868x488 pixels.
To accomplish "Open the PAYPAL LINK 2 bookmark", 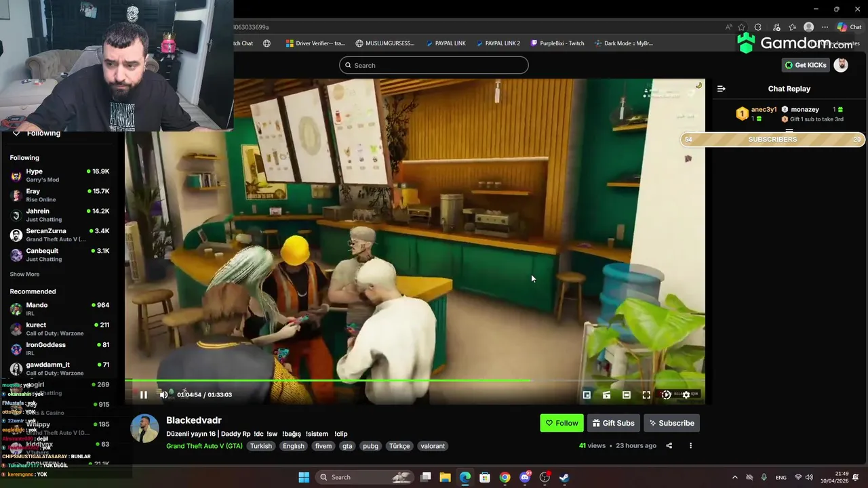I will click(x=498, y=43).
